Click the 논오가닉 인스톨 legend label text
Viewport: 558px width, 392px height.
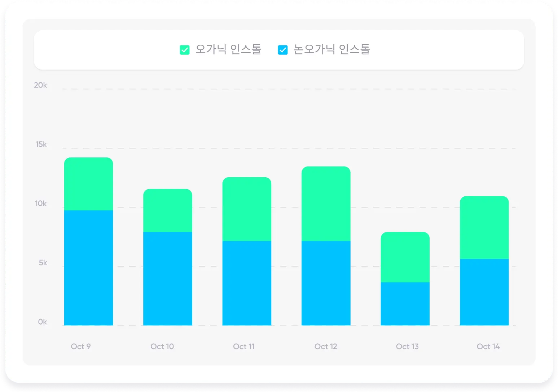pos(331,49)
